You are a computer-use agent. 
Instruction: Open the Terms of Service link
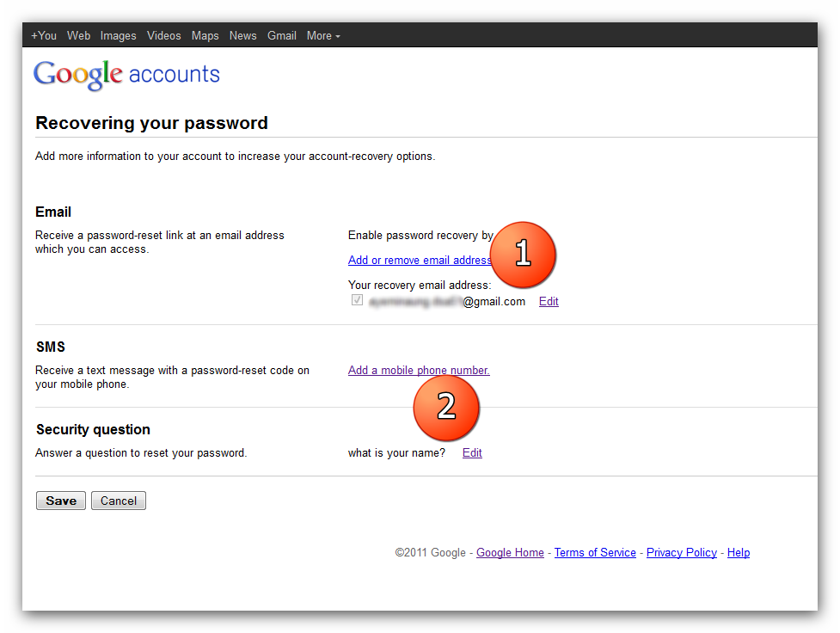595,553
